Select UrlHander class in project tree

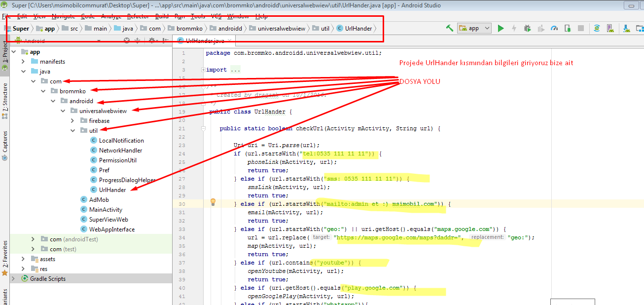[x=108, y=190]
